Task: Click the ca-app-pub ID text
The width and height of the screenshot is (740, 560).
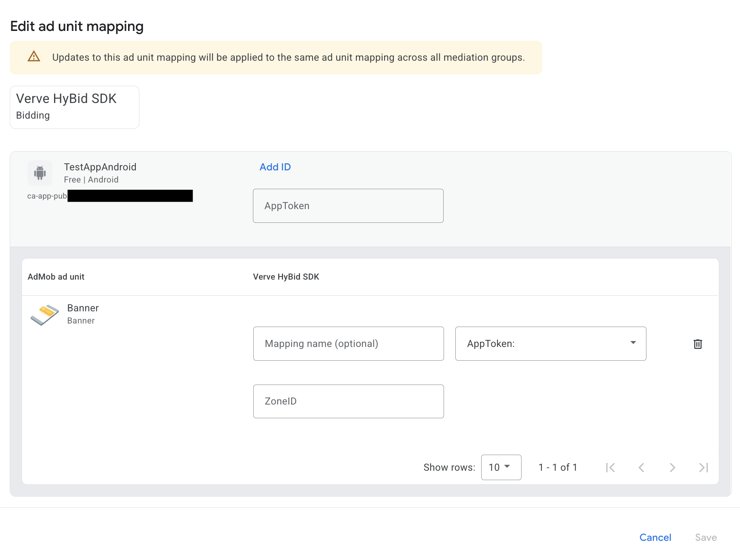Action: pyautogui.click(x=47, y=196)
